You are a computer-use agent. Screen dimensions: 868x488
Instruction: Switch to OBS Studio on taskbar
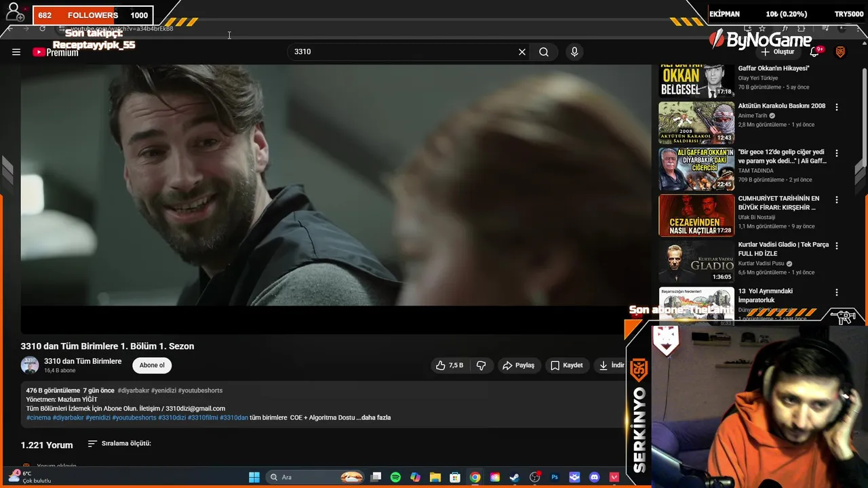tap(535, 477)
